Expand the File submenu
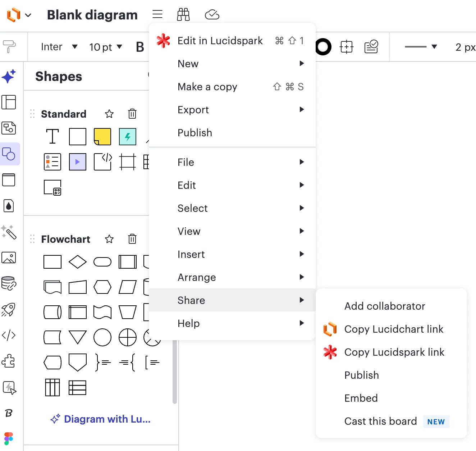The width and height of the screenshot is (476, 451). pyautogui.click(x=232, y=162)
